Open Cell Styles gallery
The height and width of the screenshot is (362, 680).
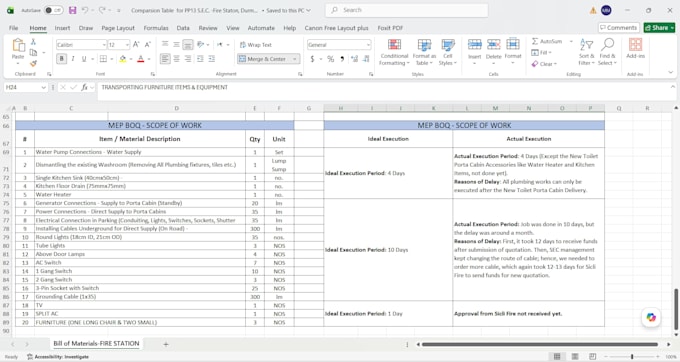[448, 52]
